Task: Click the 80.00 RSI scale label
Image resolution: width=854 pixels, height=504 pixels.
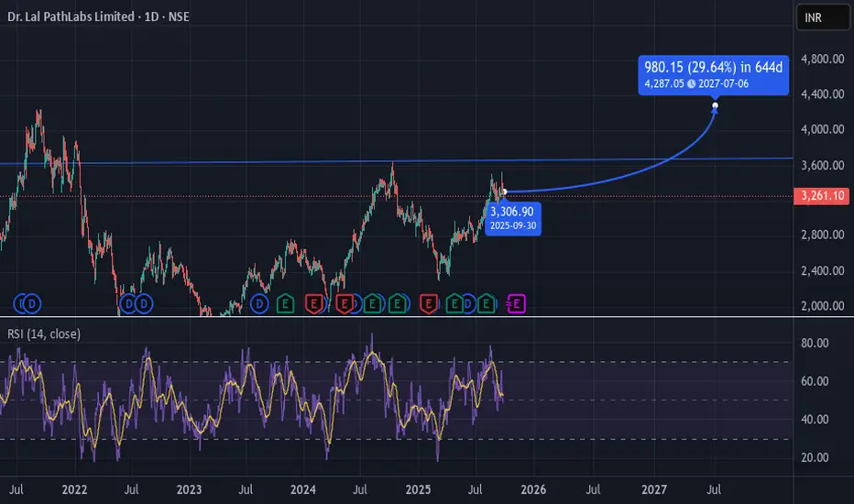Action: point(815,343)
